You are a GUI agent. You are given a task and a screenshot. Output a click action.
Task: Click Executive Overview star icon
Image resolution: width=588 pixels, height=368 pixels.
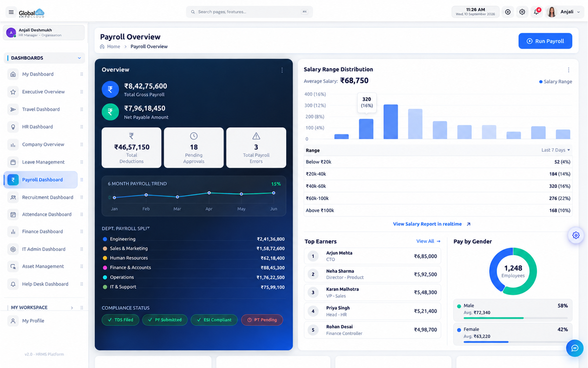click(x=13, y=92)
